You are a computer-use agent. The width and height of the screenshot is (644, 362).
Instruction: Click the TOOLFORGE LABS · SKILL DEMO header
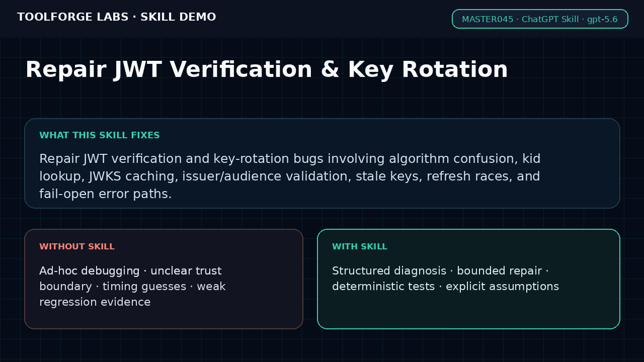pos(116,17)
